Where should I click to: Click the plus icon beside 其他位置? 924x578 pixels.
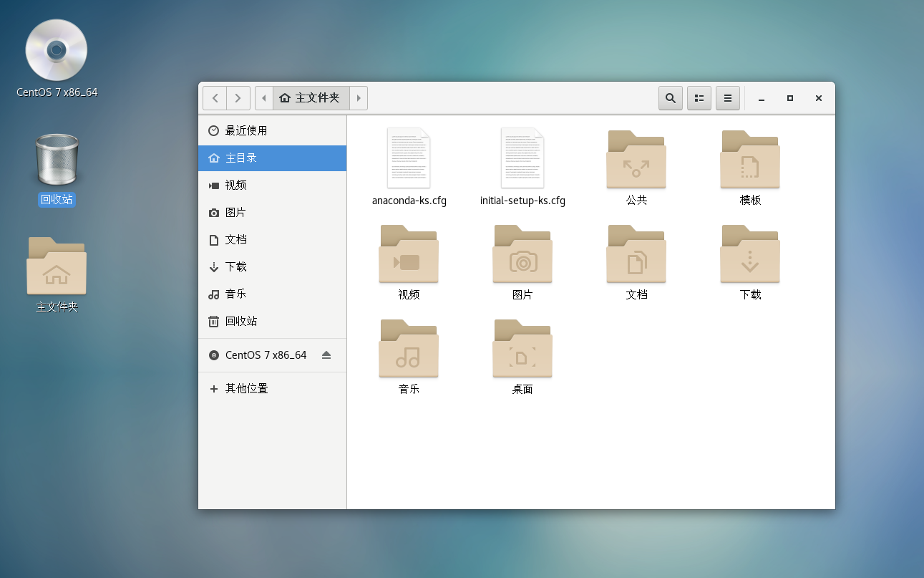point(213,389)
